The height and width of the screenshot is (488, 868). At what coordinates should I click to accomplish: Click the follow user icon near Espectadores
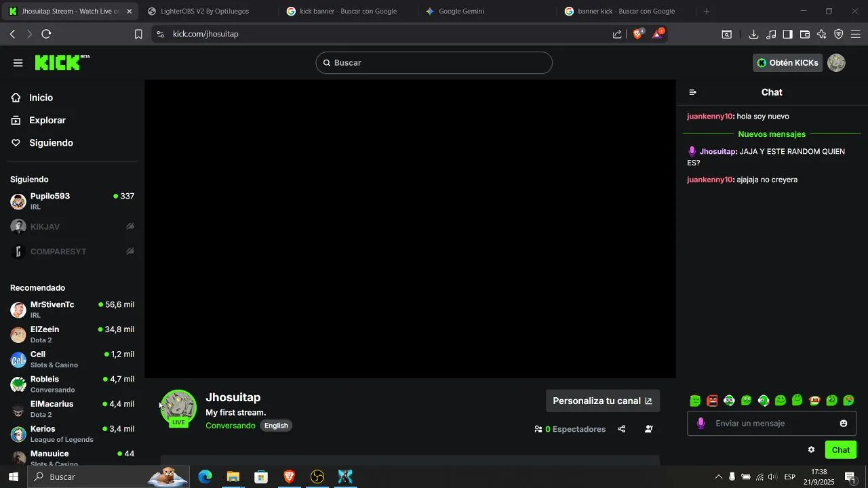(x=649, y=429)
